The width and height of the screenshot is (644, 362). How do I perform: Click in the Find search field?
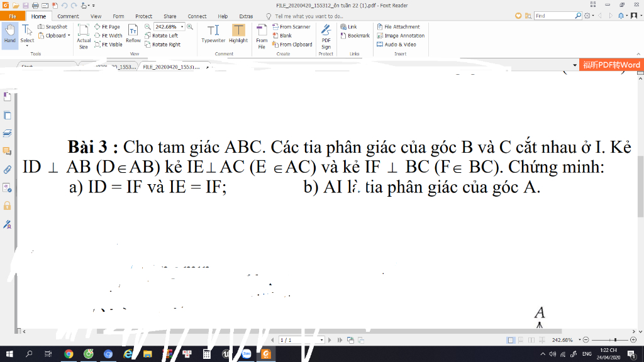555,16
